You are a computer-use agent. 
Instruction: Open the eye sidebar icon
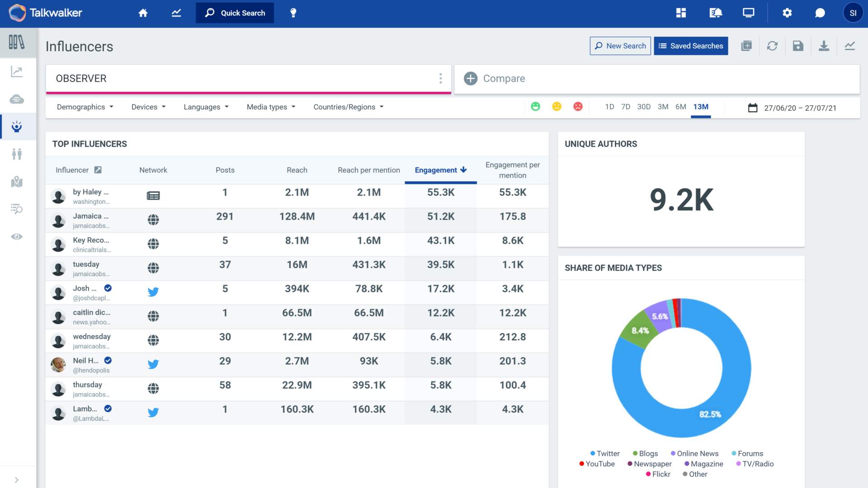coord(17,237)
